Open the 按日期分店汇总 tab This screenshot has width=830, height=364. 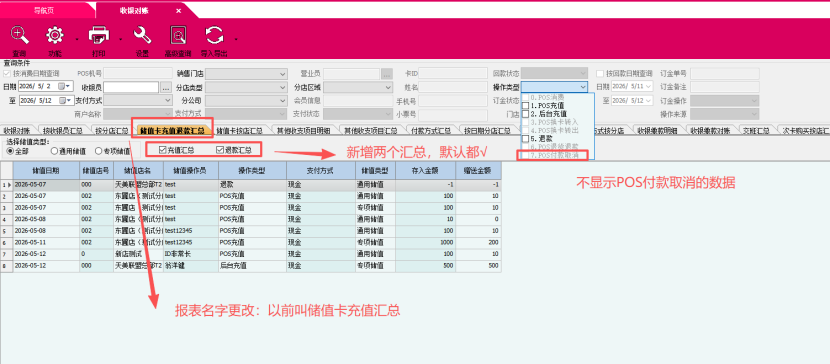(x=488, y=130)
